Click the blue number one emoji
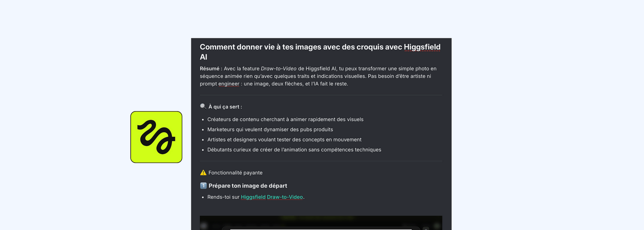The image size is (644, 230). point(203,186)
